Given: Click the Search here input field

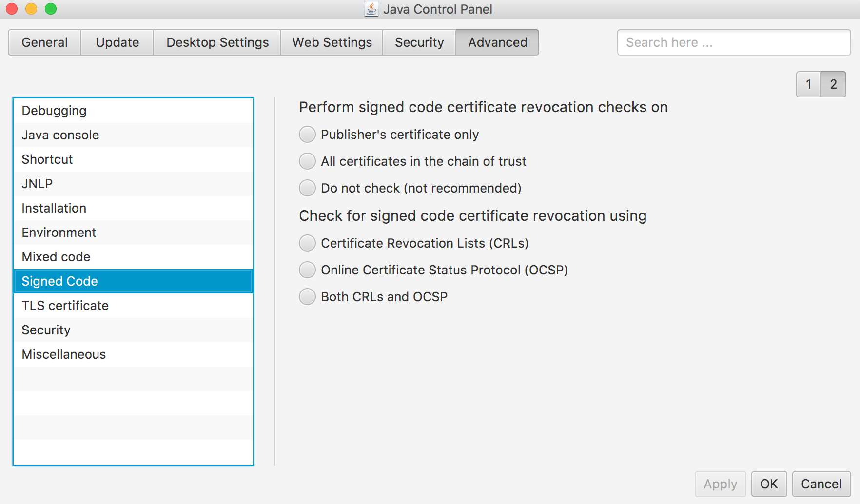Looking at the screenshot, I should tap(734, 42).
